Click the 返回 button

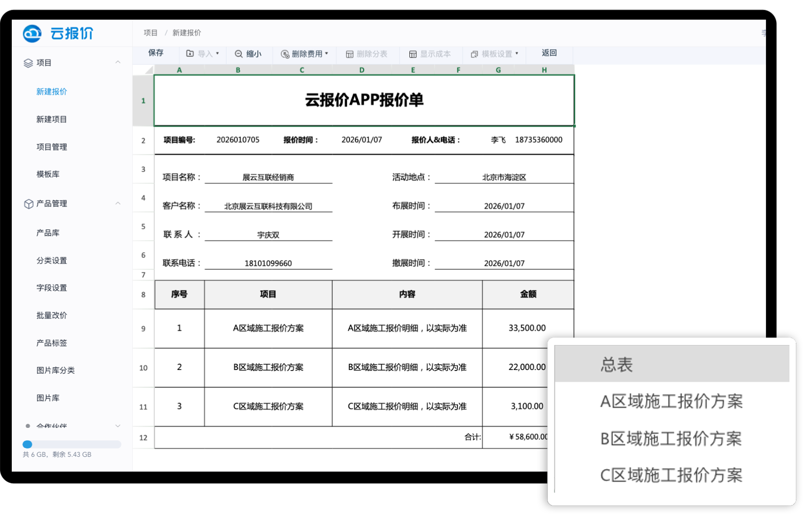tap(549, 53)
